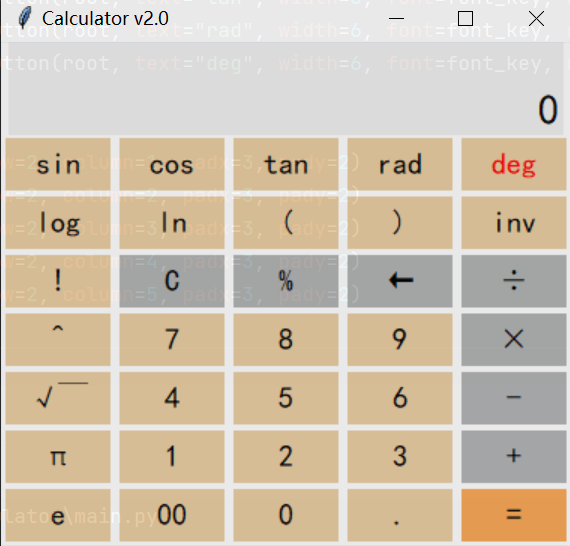Select the division operator key
The height and width of the screenshot is (546, 570).
click(514, 281)
